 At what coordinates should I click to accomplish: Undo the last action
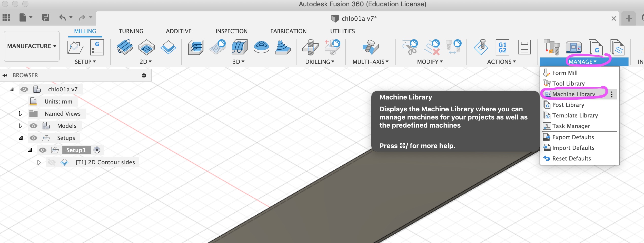click(62, 17)
